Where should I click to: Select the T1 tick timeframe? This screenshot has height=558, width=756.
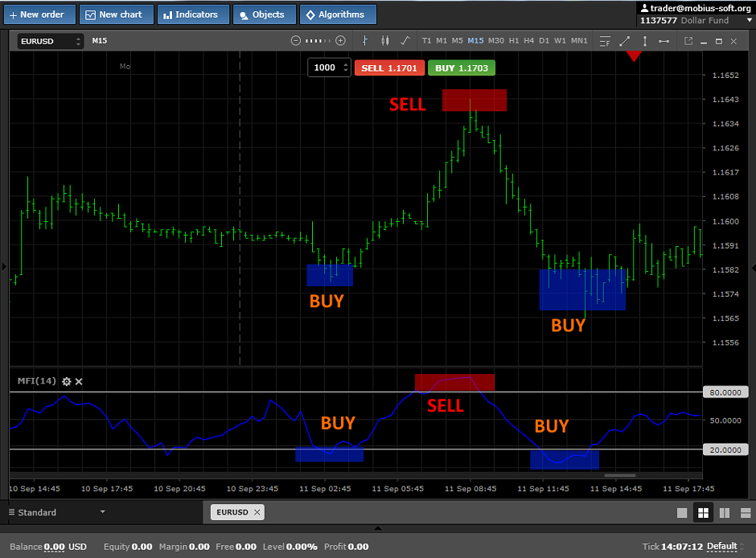pos(427,41)
